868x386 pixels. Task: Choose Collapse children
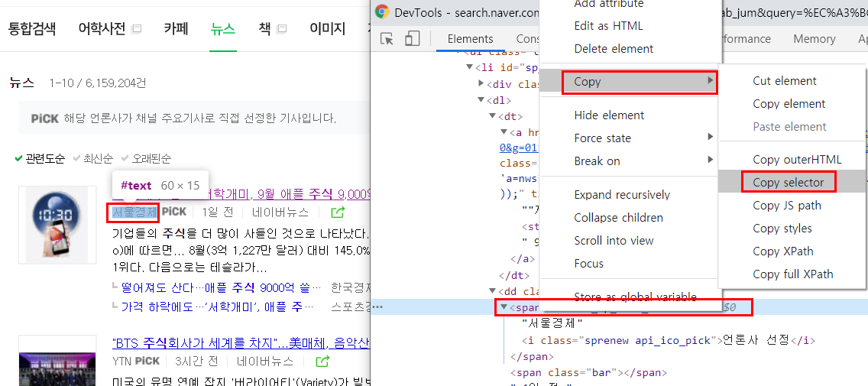tap(630, 218)
